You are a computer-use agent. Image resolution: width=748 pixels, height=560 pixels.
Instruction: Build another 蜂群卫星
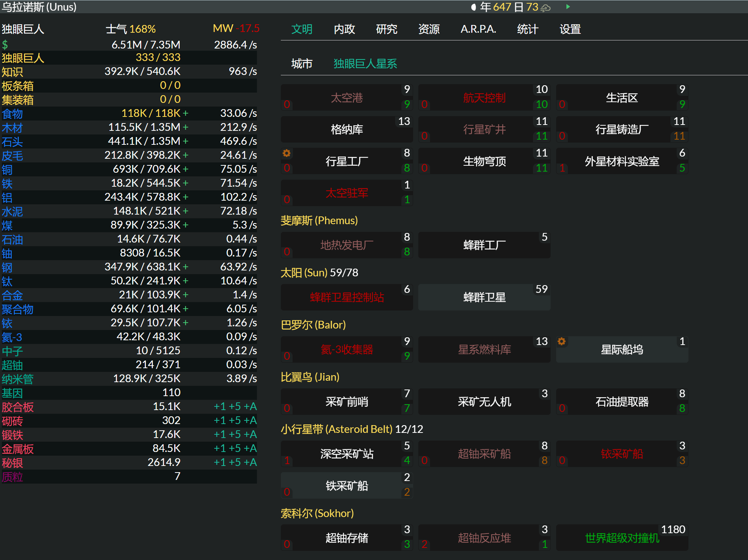click(484, 297)
